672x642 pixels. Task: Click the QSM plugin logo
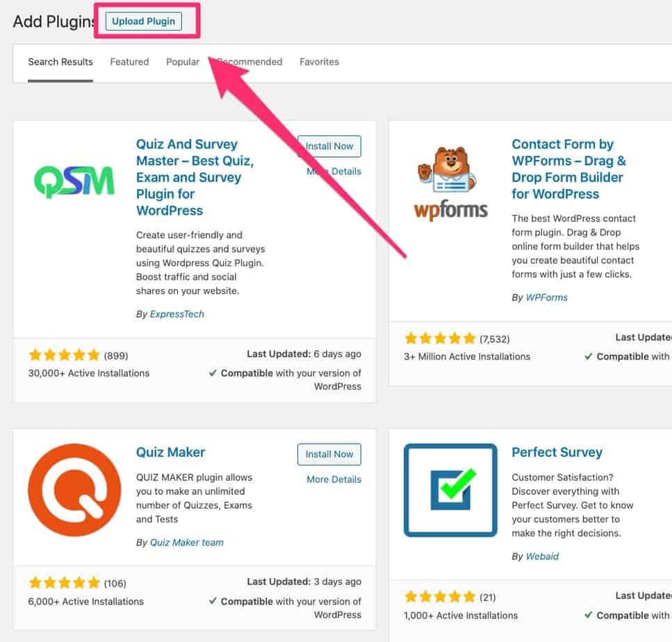(x=74, y=182)
